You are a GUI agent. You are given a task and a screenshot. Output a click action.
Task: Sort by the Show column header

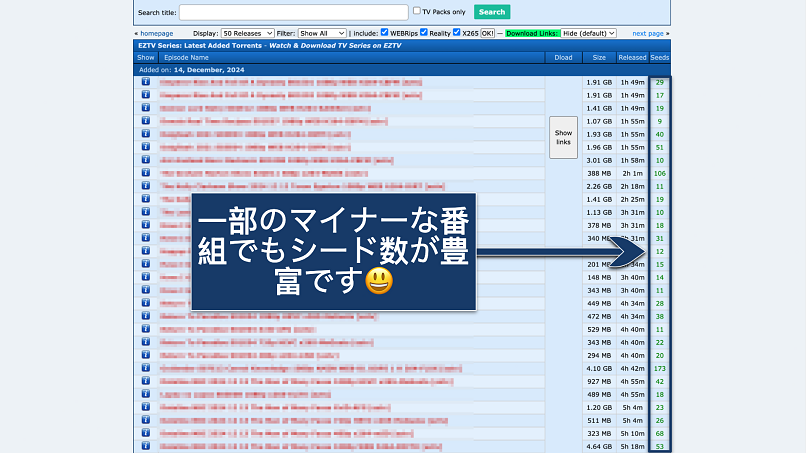(x=145, y=58)
